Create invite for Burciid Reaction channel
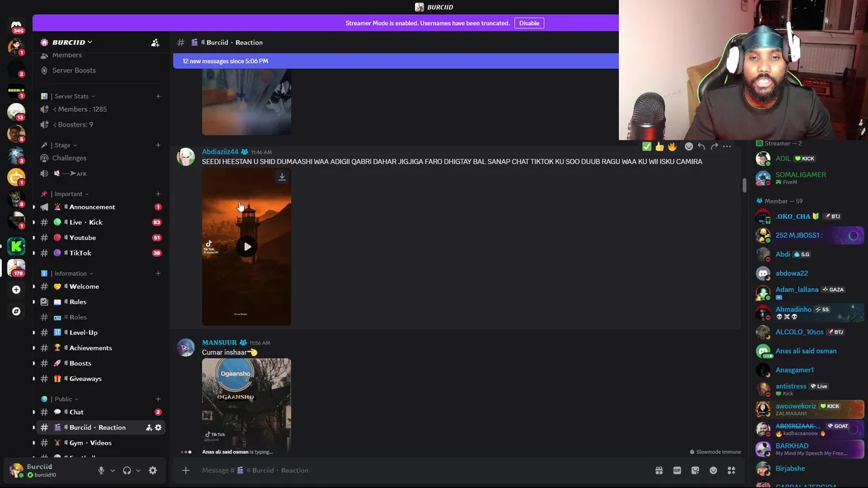 pos(149,428)
